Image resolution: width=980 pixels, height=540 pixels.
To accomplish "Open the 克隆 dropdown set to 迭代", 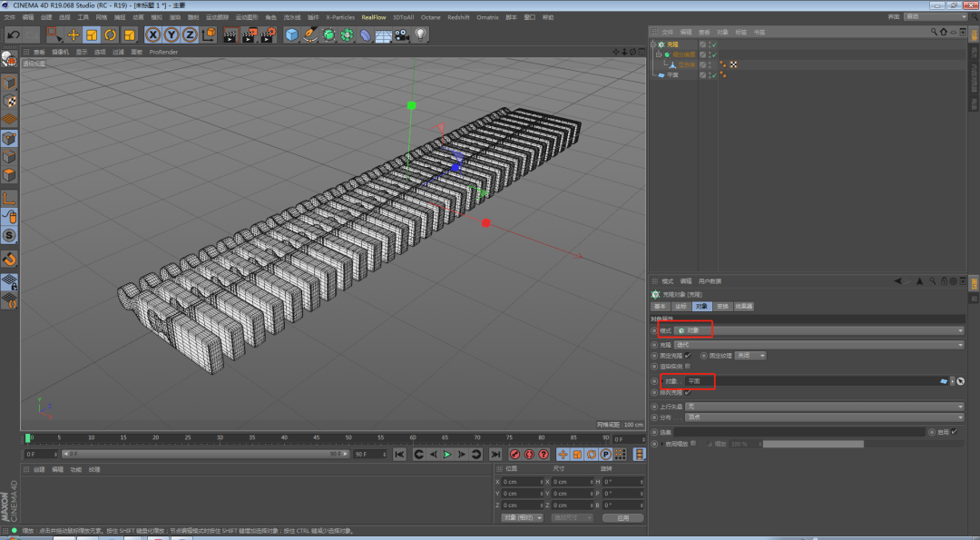I will click(x=817, y=345).
